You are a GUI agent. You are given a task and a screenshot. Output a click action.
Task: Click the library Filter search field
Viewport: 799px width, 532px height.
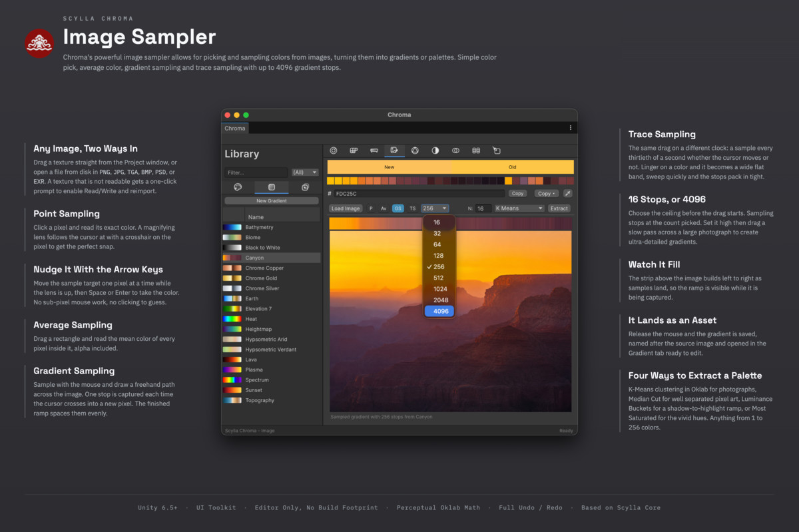point(256,172)
